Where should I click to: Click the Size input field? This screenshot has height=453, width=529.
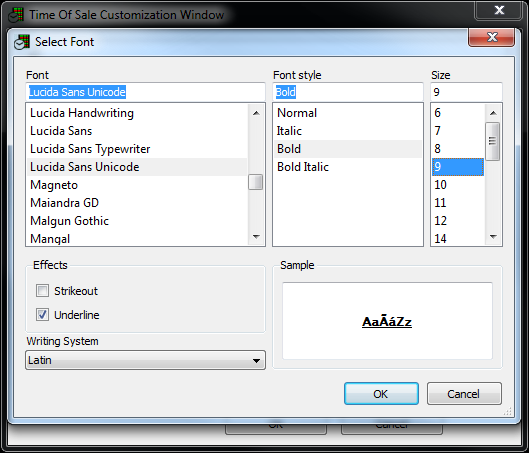467,92
